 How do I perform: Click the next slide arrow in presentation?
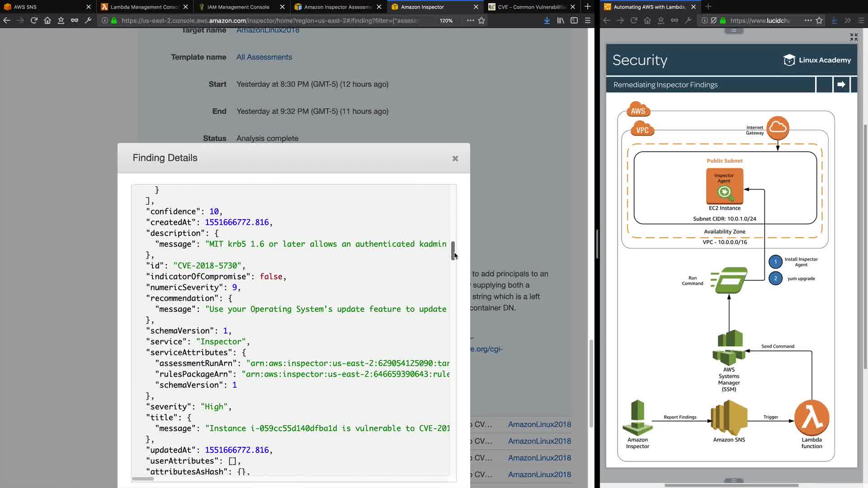[x=841, y=84]
